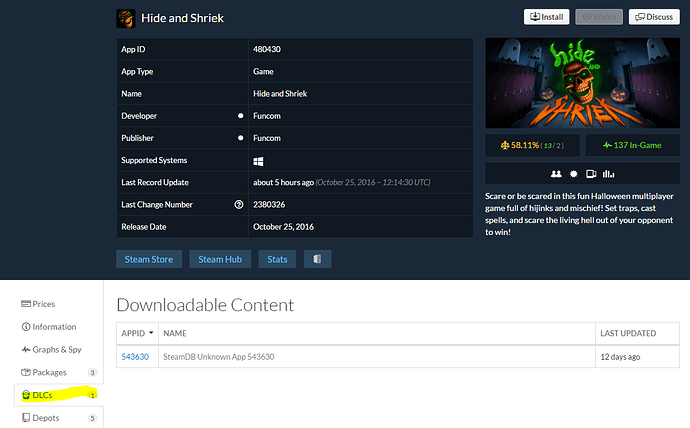690x428 pixels.
Task: Select the DLCs sidebar tab
Action: [x=59, y=395]
